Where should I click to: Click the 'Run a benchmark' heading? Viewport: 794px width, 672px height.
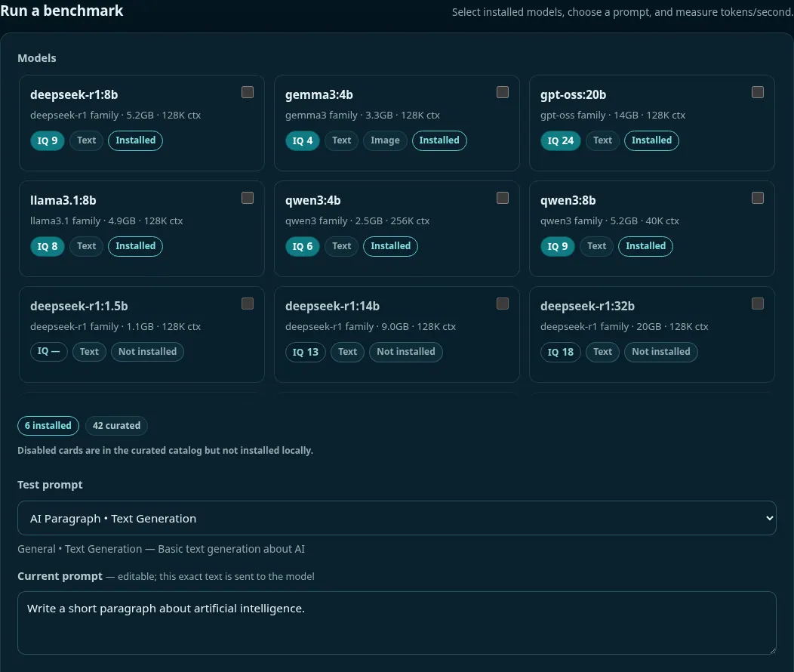[62, 11]
